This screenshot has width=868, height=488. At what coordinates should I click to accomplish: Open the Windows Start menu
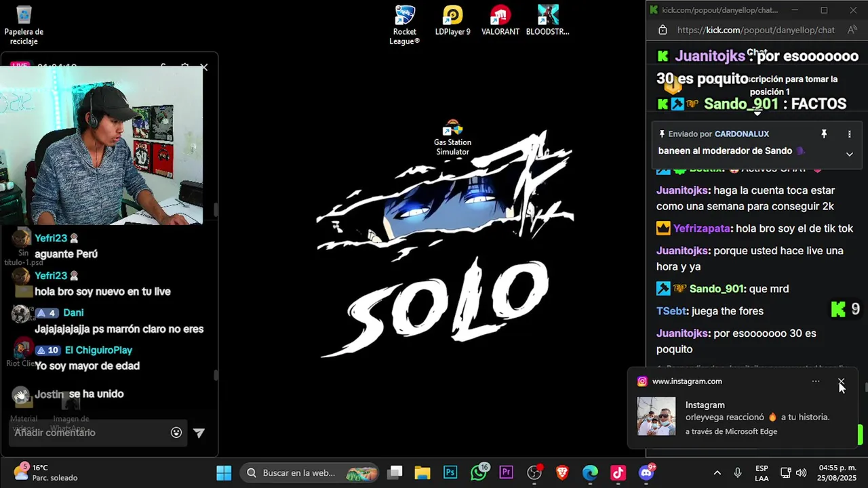pos(224,472)
